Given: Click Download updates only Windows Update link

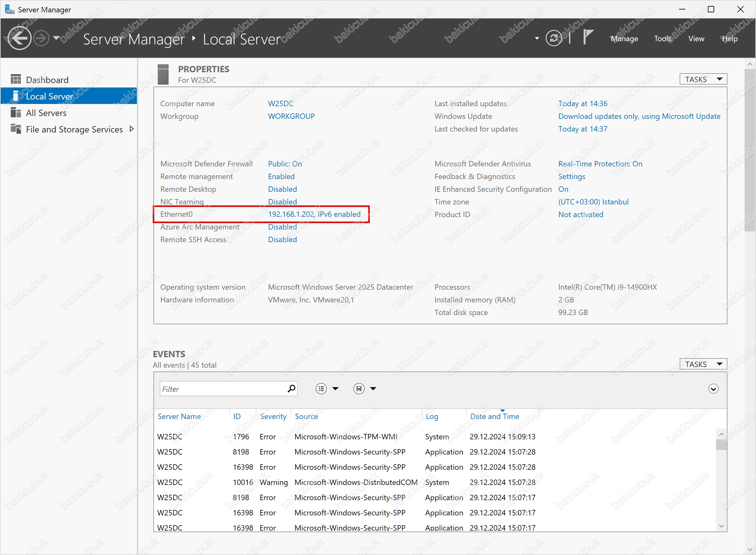Looking at the screenshot, I should point(639,116).
